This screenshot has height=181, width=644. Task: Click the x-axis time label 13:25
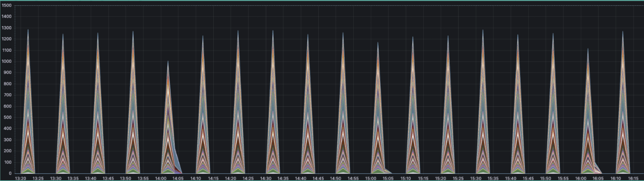(x=38, y=178)
